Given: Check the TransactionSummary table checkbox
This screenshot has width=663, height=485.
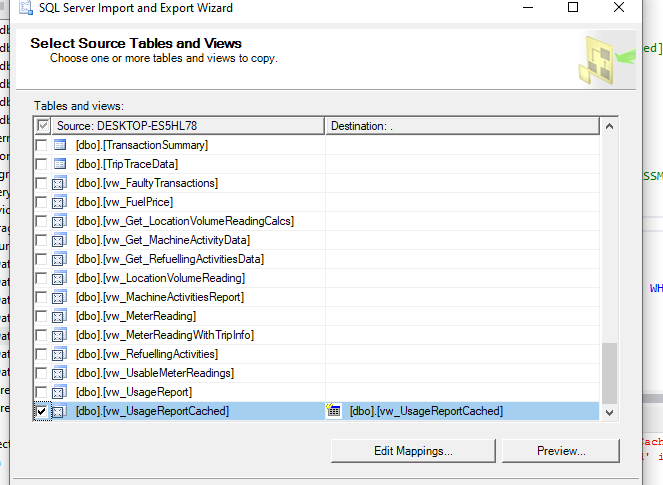Looking at the screenshot, I should coord(41,145).
